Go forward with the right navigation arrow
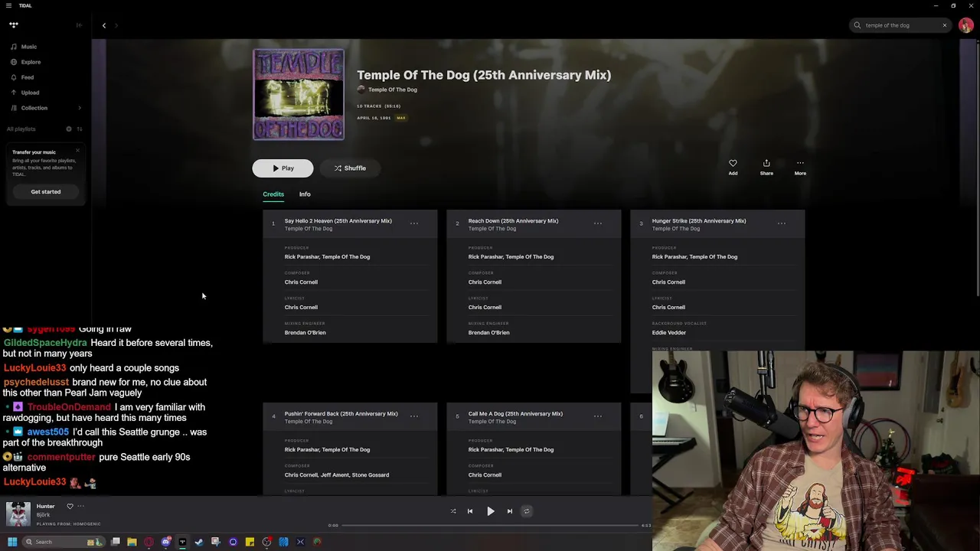This screenshot has height=551, width=980. [x=116, y=25]
